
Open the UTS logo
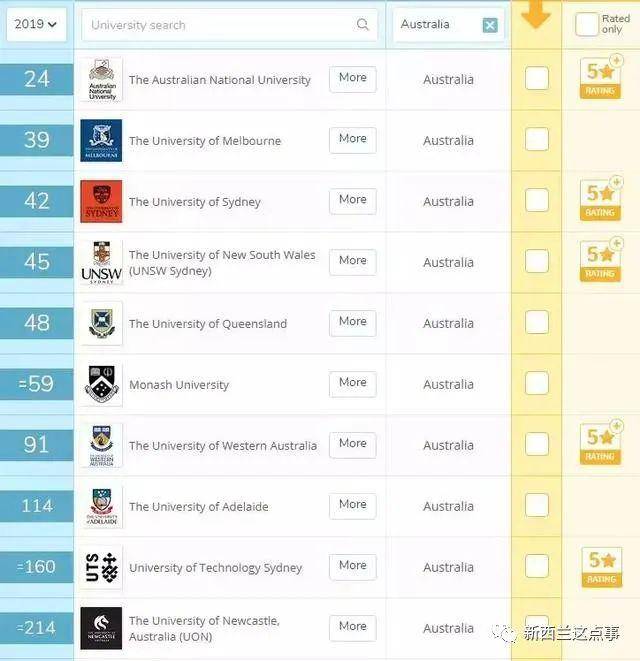point(101,567)
